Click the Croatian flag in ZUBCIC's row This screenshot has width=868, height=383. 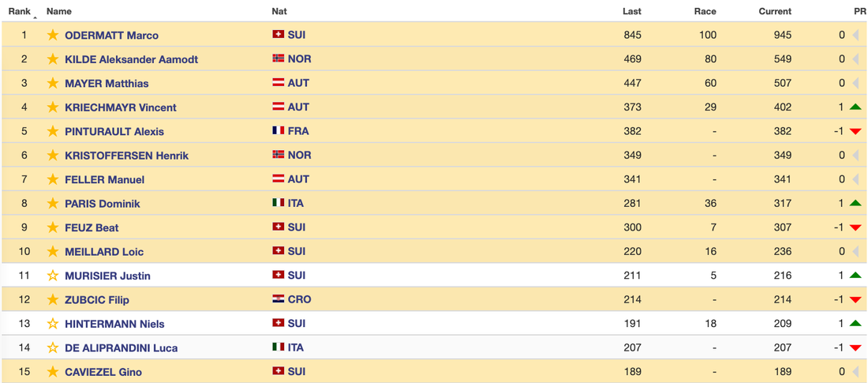pos(278,299)
